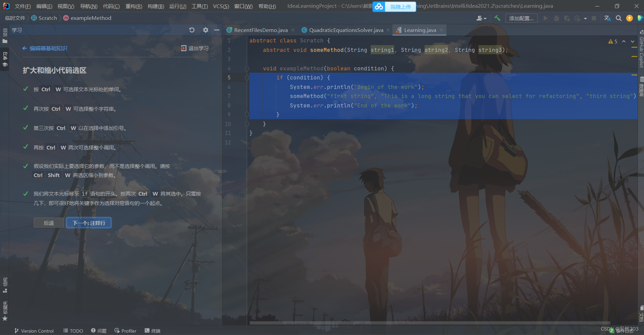The width and height of the screenshot is (644, 335).
Task: Click the Run with Coverage icon
Action: coord(567,18)
